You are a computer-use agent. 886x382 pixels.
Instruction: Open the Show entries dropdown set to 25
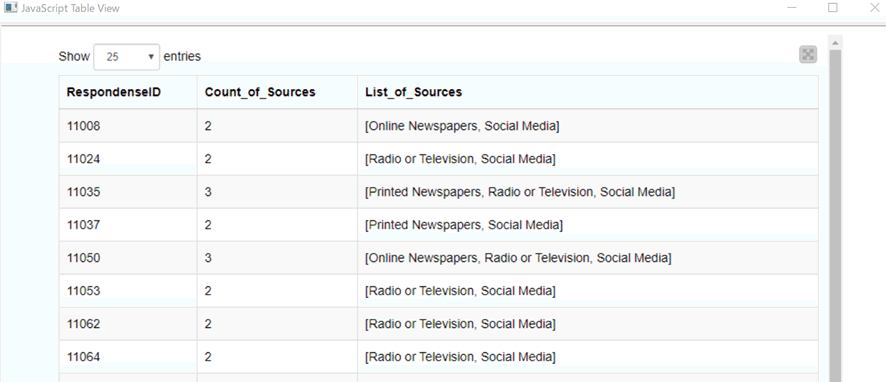tap(127, 57)
